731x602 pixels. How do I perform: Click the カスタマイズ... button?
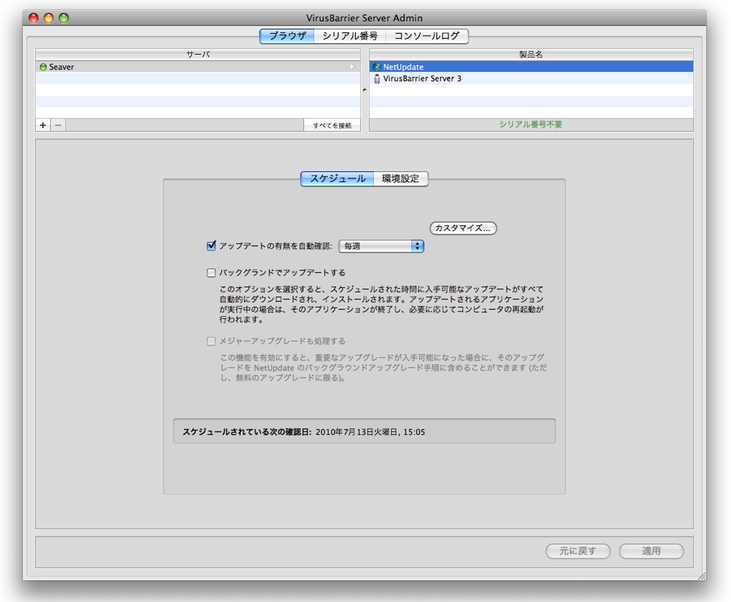coord(463,228)
